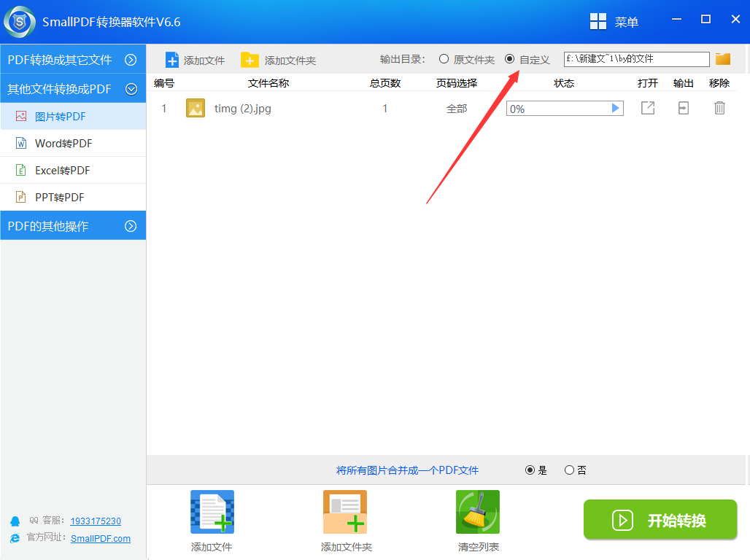Click the 0% progress bar

pos(565,109)
